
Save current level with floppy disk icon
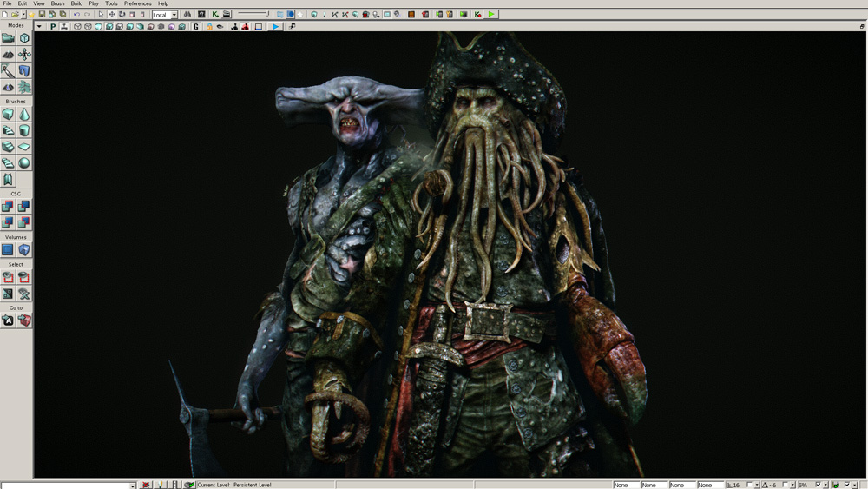click(x=42, y=15)
